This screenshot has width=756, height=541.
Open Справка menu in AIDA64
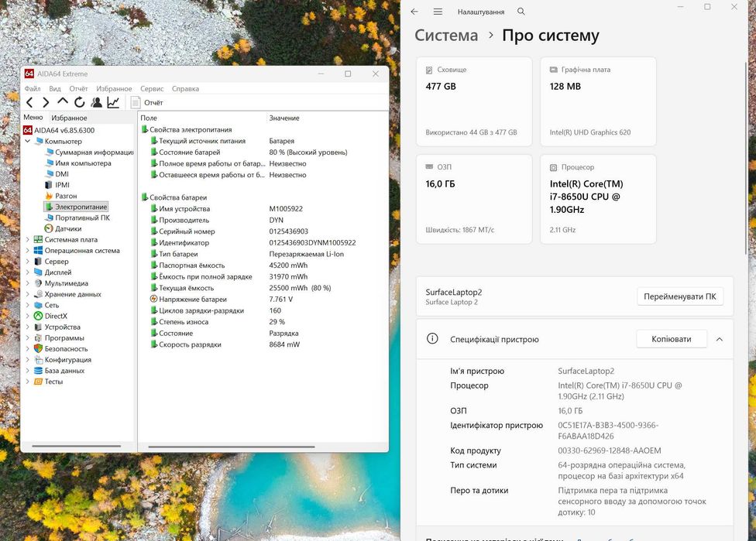185,89
